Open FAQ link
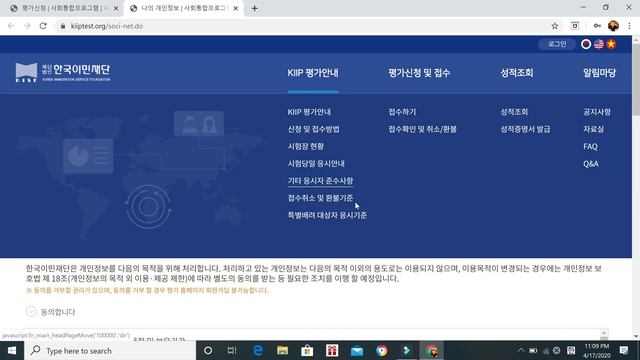Image resolution: width=640 pixels, height=360 pixels. [x=590, y=147]
